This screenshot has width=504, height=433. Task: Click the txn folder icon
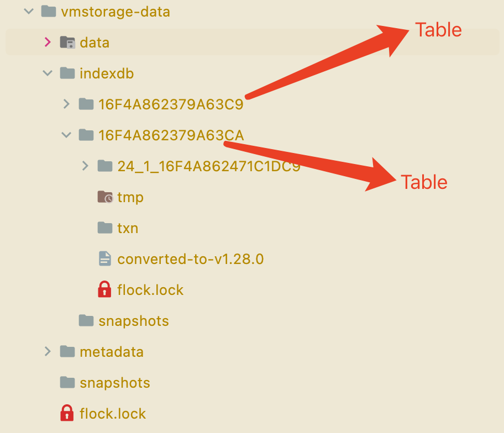104,228
